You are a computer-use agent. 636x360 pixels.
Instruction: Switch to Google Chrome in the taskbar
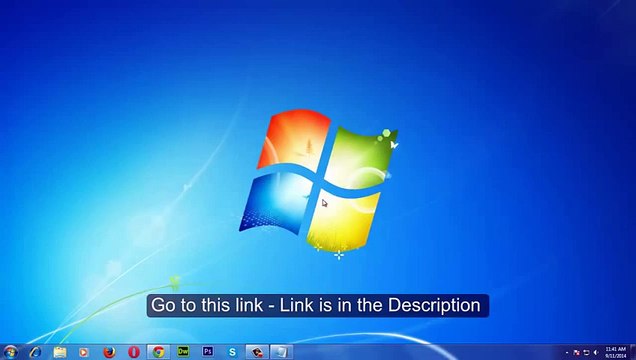coord(159,352)
